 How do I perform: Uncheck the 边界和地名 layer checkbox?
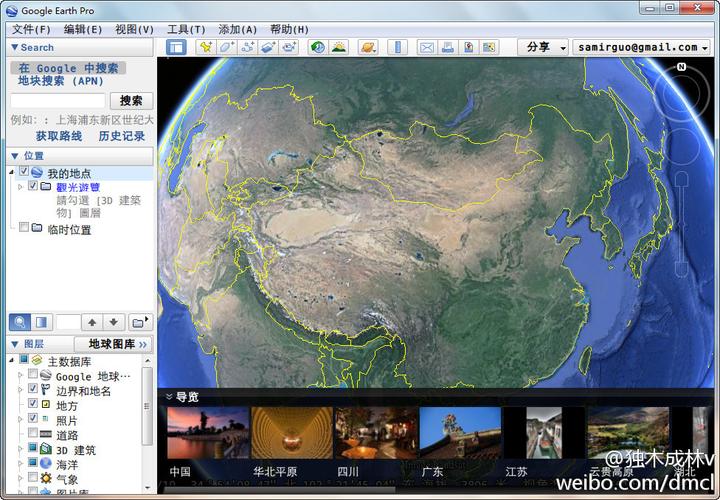point(33,388)
